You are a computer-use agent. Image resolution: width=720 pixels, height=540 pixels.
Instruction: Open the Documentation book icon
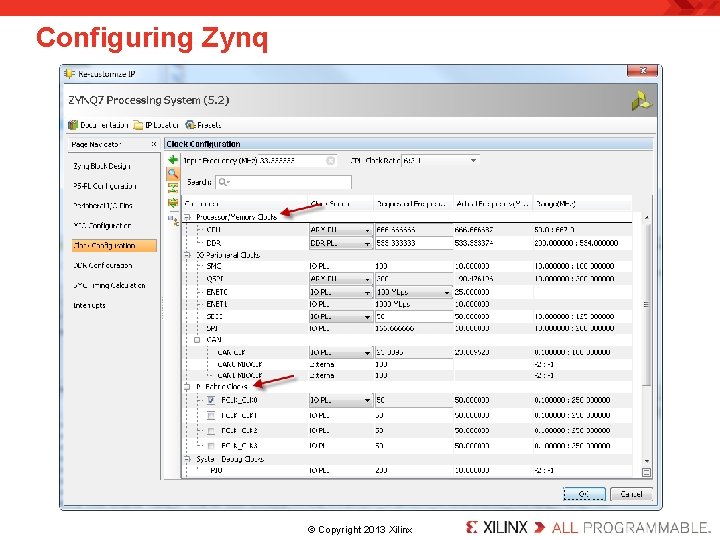pyautogui.click(x=73, y=125)
